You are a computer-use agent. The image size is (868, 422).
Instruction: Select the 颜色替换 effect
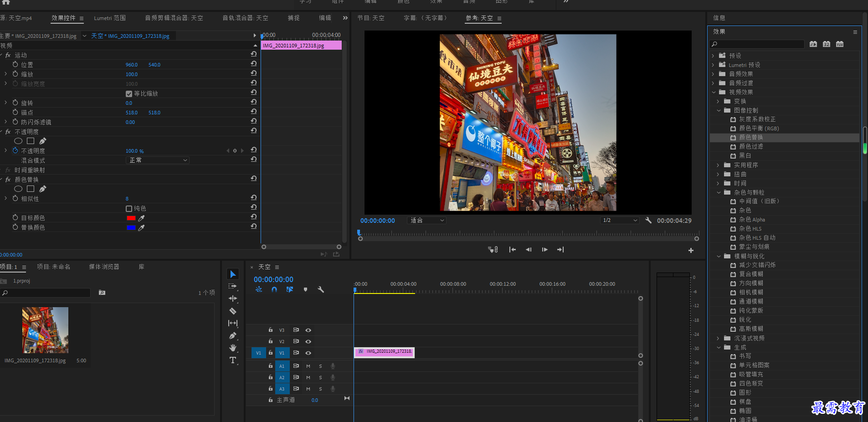pyautogui.click(x=751, y=137)
